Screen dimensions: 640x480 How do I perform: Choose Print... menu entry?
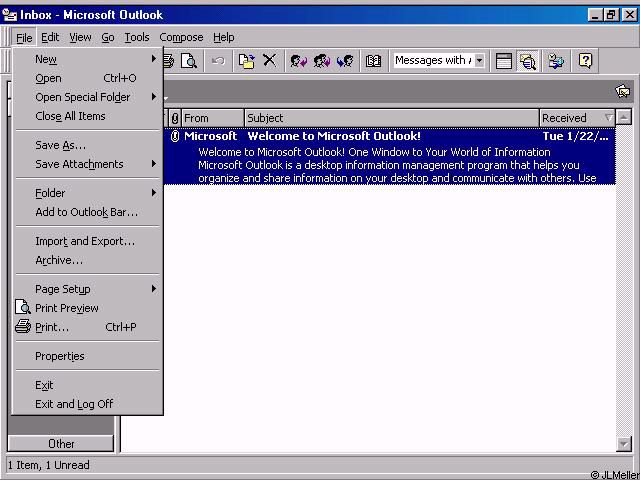[87, 327]
